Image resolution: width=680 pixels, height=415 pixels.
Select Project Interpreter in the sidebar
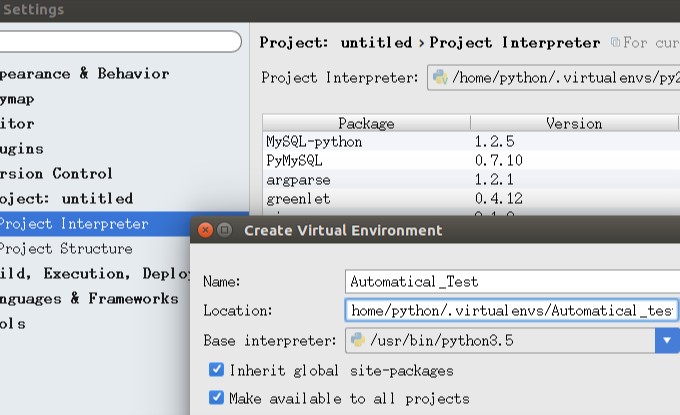click(74, 224)
